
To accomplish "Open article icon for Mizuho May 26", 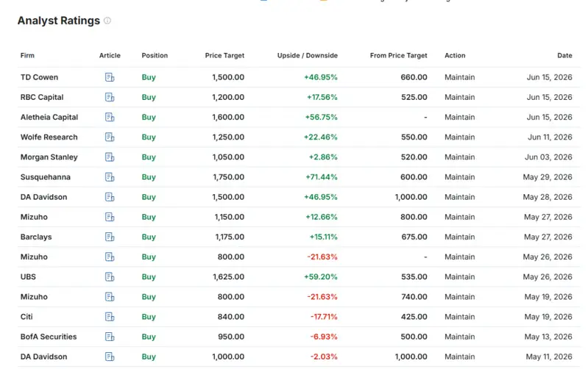I will [x=110, y=257].
